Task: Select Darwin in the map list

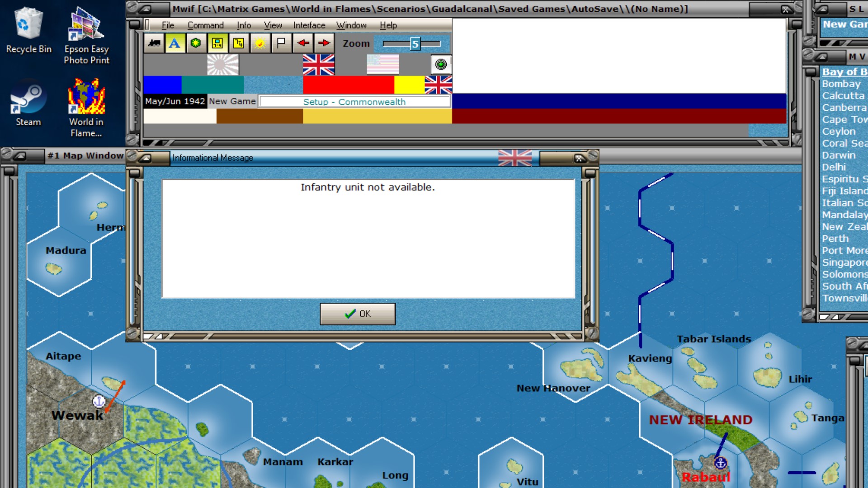Action: [839, 155]
